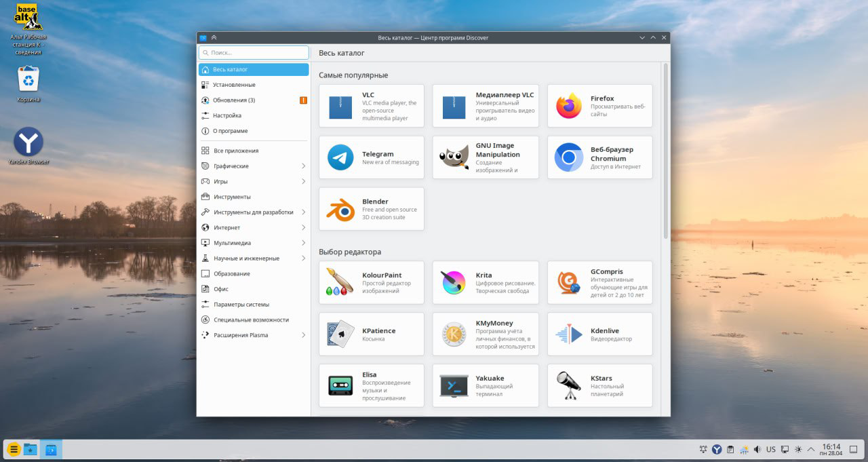
Task: Expand the Мультимедиа category chevron
Action: click(x=303, y=243)
